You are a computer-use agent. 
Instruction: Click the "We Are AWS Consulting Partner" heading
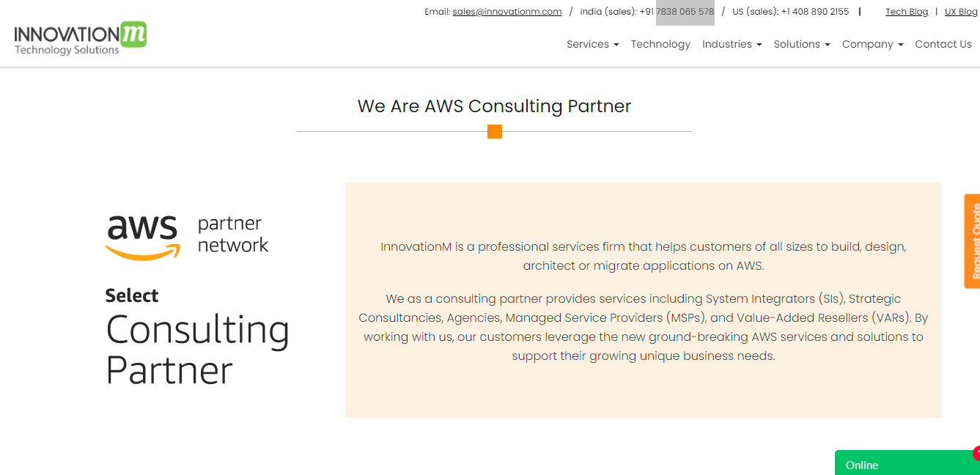(494, 106)
